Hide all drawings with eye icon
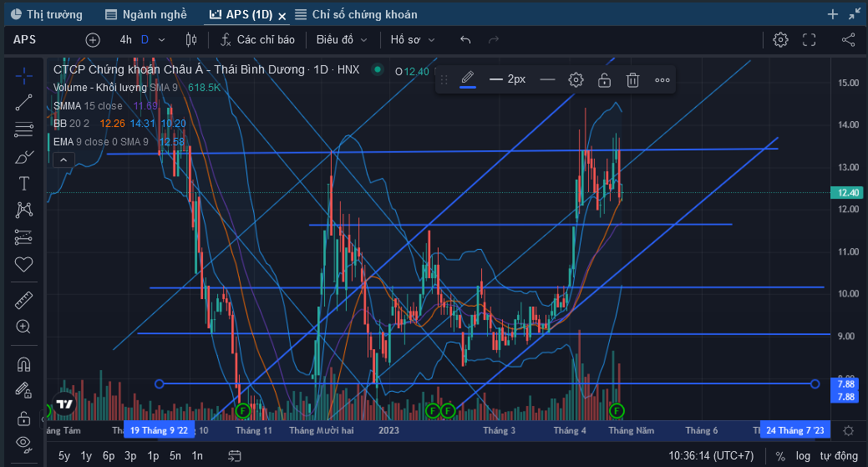The width and height of the screenshot is (868, 467). click(23, 443)
